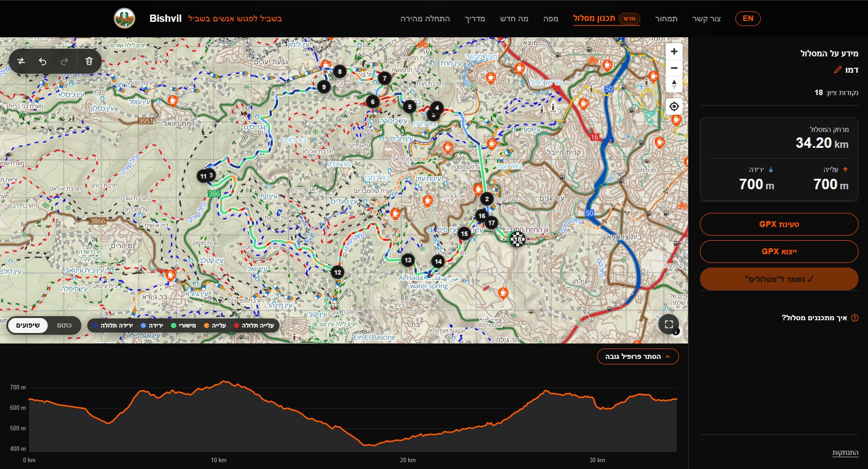Click the reverse route direction icon

pos(21,61)
